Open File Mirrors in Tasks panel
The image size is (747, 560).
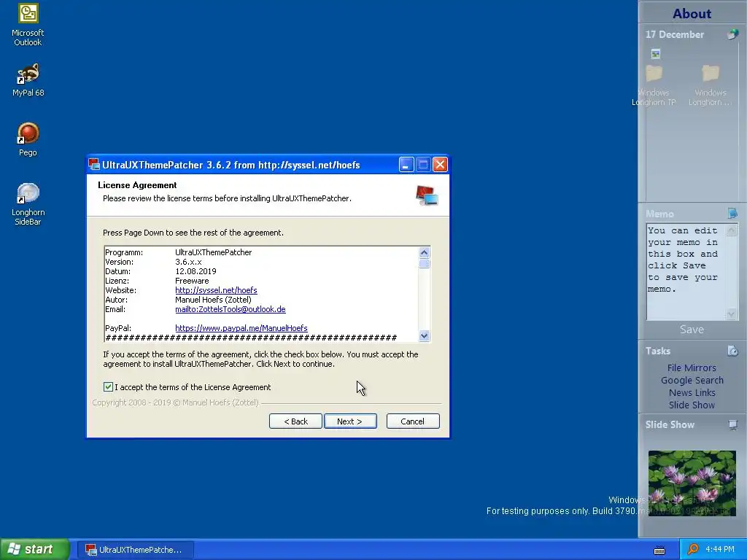pyautogui.click(x=692, y=367)
